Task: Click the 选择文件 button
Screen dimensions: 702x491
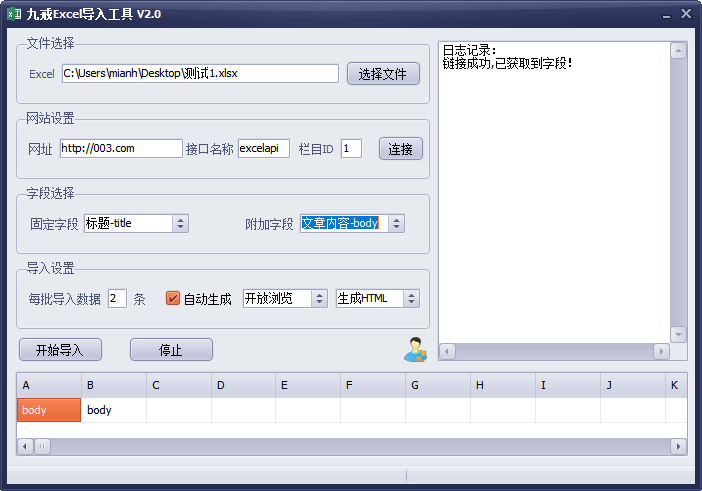Action: [383, 73]
